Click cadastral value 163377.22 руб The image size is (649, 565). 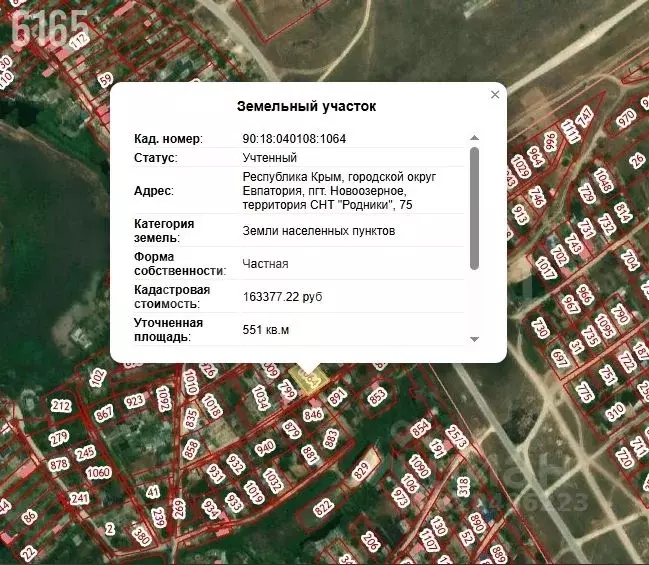282,297
